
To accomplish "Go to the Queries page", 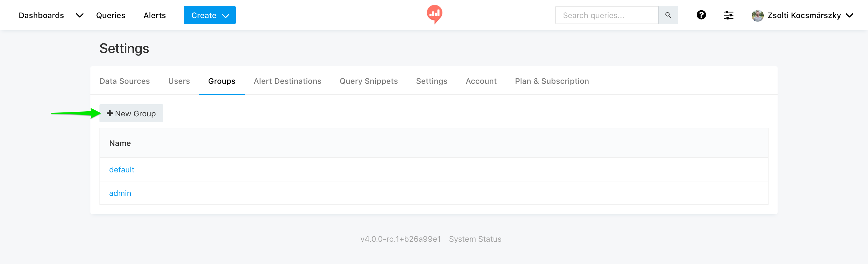I will [x=111, y=15].
